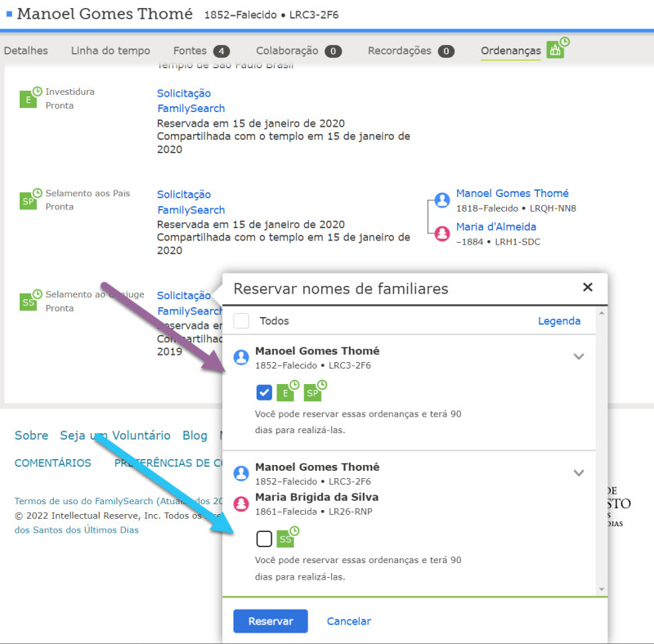Click the ID text LRC3-2F6 in header
Image resolution: width=654 pixels, height=644 pixels.
coord(314,15)
